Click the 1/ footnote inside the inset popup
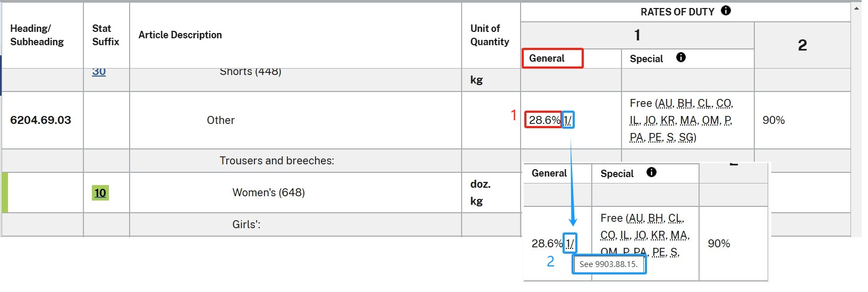The height and width of the screenshot is (292, 868). (x=570, y=244)
